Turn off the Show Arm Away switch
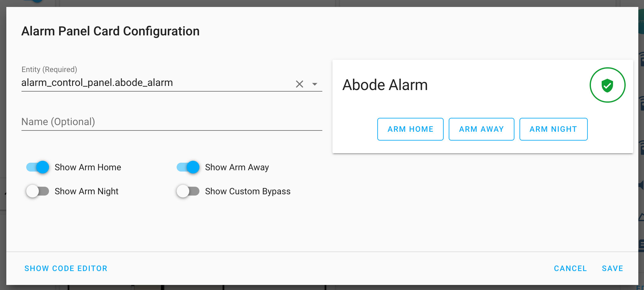644x290 pixels. (188, 167)
